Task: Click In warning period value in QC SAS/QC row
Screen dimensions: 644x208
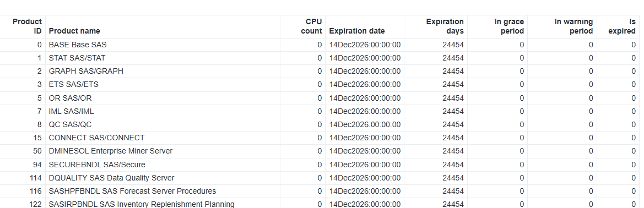Action: tap(562, 124)
